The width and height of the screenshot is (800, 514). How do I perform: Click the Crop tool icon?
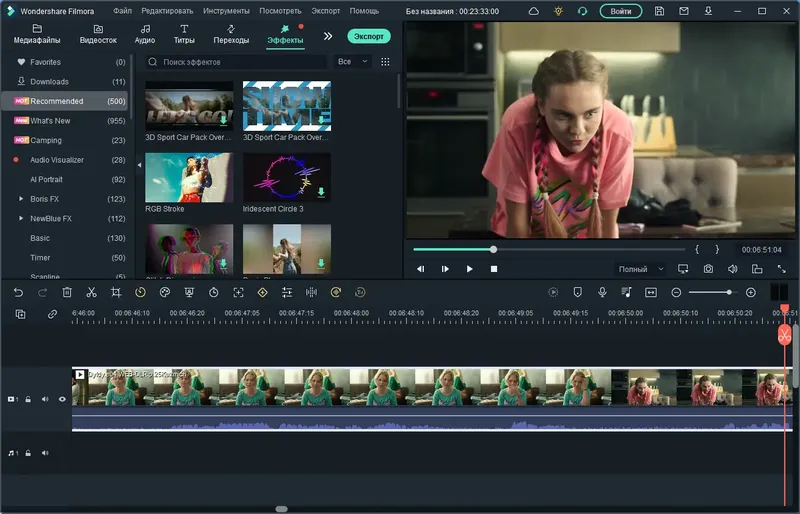pos(116,292)
